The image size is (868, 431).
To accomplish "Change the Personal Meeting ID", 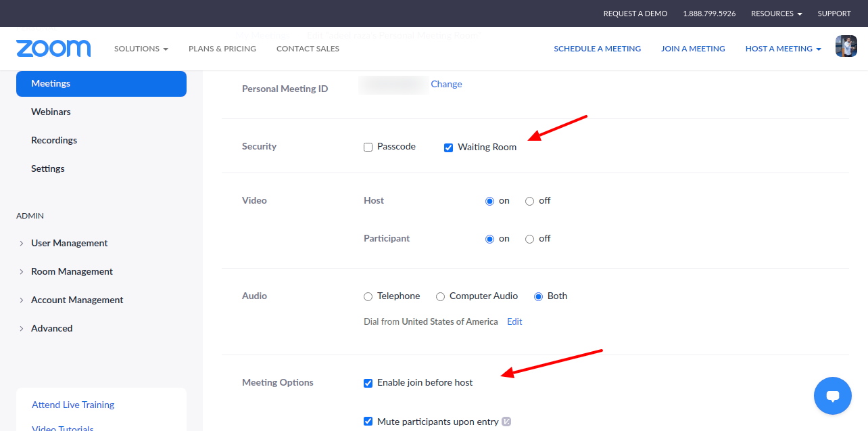I will [446, 84].
